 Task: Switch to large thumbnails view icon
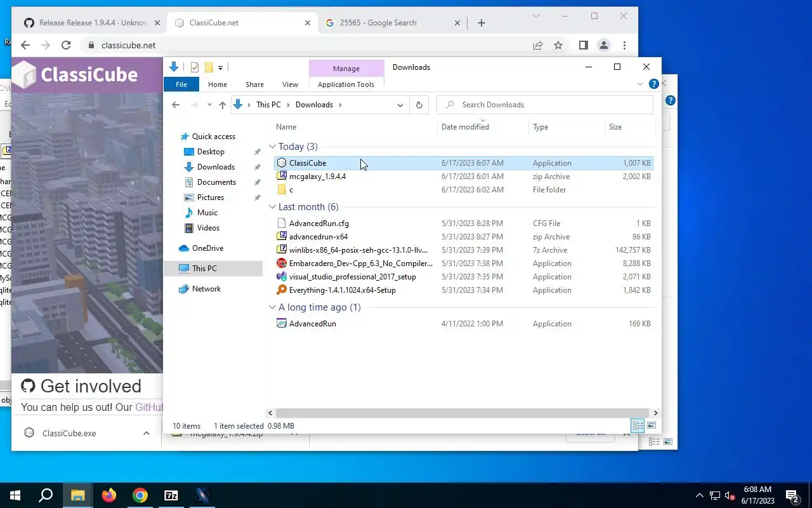(652, 425)
